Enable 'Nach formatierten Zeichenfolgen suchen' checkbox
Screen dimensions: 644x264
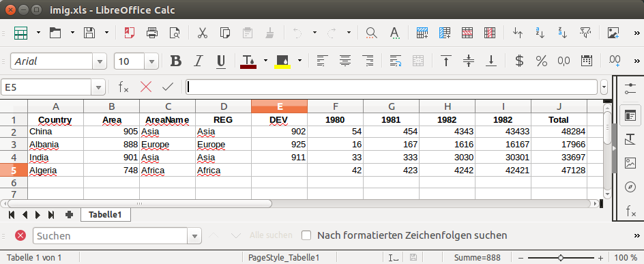click(306, 235)
